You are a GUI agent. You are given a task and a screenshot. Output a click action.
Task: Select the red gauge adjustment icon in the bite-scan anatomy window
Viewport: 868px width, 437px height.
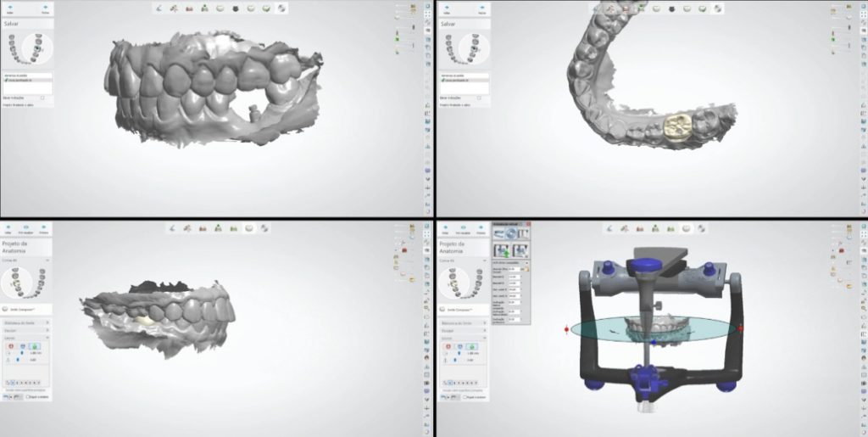10,346
